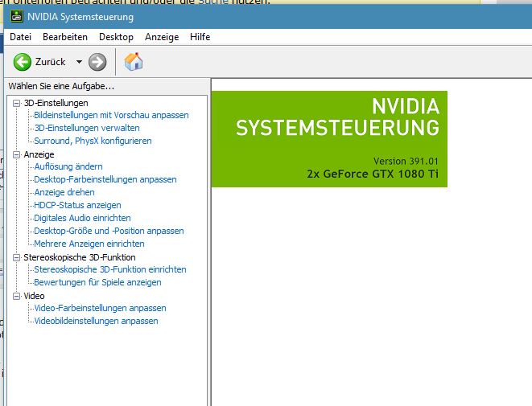
Task: Open 3D-Einstellungen verwalten
Action: [87, 128]
